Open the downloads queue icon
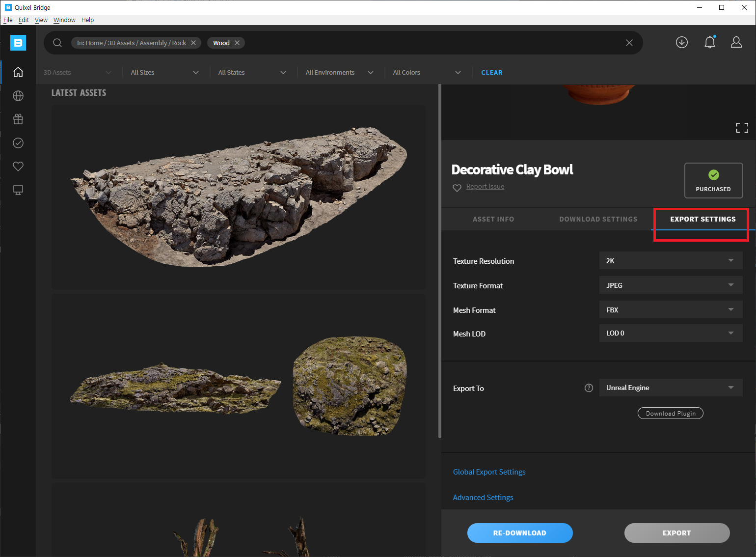This screenshot has height=559, width=756. [682, 42]
